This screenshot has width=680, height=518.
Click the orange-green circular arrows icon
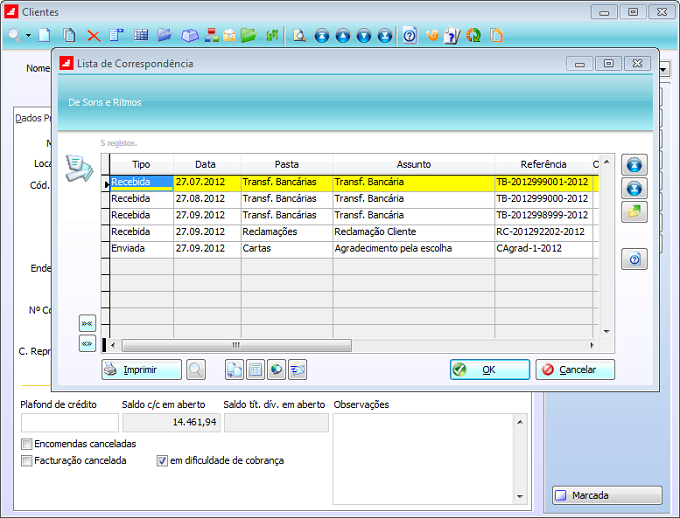(x=474, y=35)
